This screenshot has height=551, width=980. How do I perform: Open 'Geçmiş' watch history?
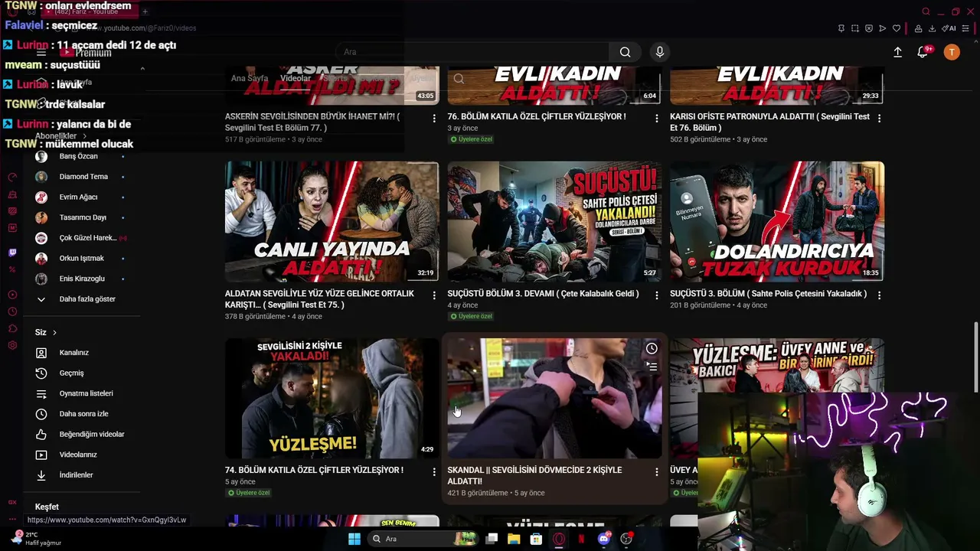coord(82,373)
